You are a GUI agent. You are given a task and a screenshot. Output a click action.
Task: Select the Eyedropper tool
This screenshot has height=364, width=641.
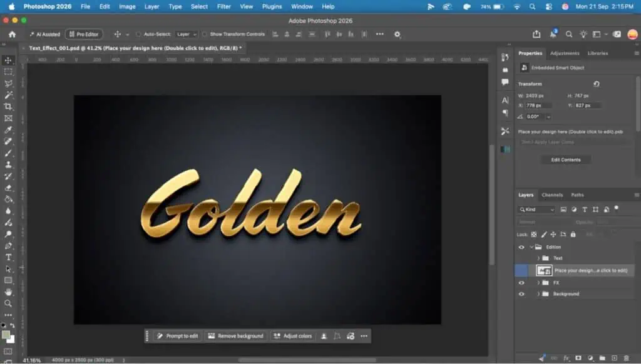point(8,130)
